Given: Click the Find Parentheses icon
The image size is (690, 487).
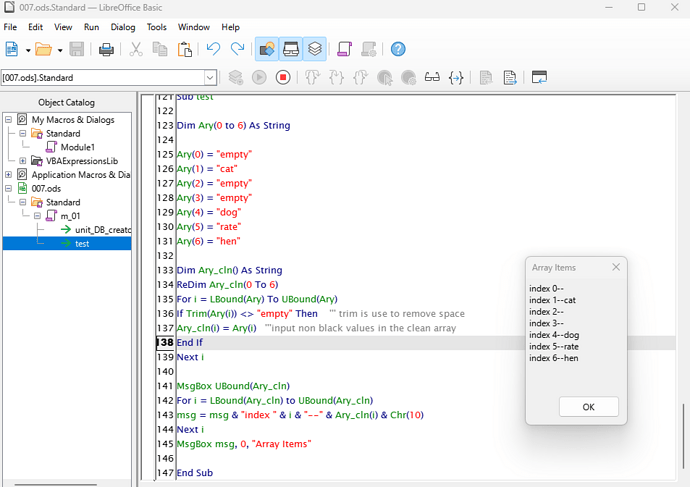Looking at the screenshot, I should (x=456, y=77).
